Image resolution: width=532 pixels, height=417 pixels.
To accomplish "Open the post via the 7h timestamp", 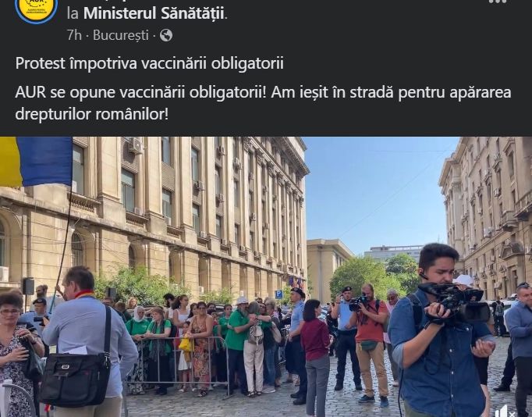I will (x=74, y=35).
